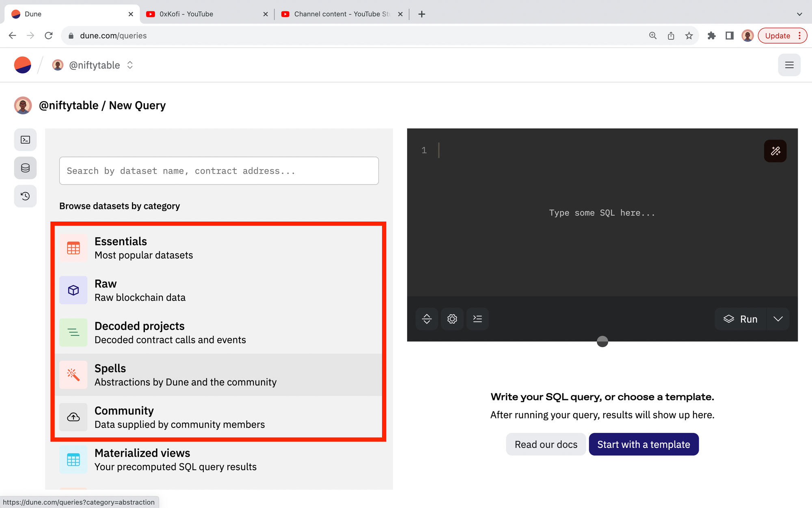Click the editor resize handle circle
The height and width of the screenshot is (508, 812).
[602, 341]
